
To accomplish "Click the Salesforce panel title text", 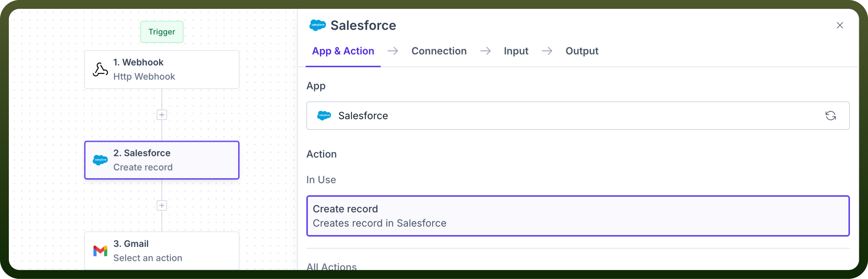I will click(363, 25).
